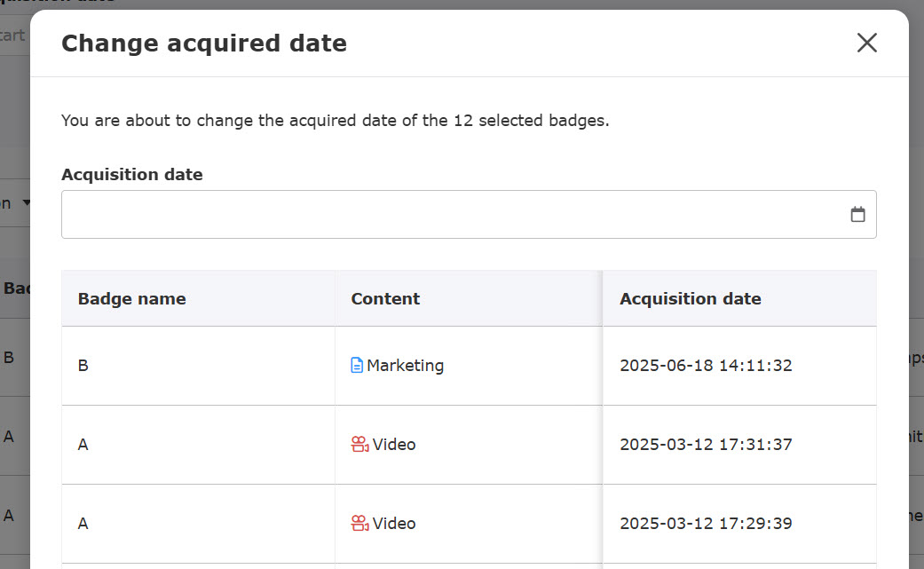924x569 pixels.
Task: Expand the dropdown arrow behind the dialog
Action: tap(26, 202)
